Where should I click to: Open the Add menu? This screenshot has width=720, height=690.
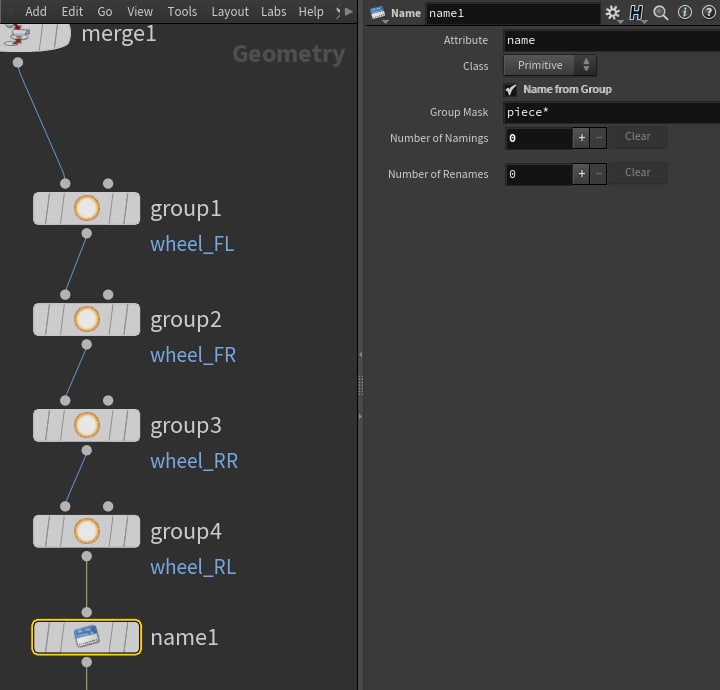pyautogui.click(x=36, y=11)
